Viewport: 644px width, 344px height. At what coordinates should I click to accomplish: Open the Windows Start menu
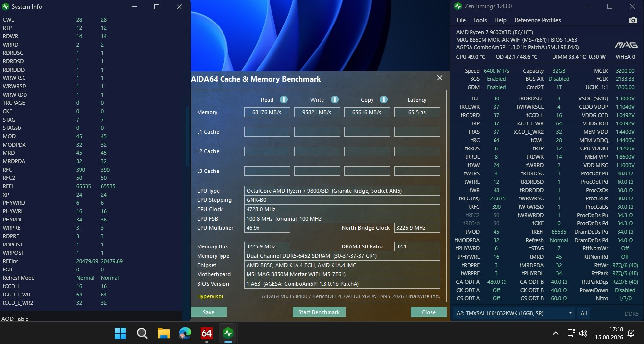(121, 333)
